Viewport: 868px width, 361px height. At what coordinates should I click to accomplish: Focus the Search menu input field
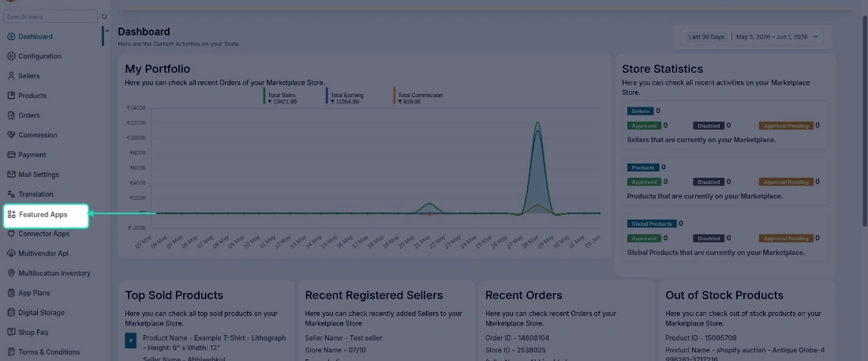(x=51, y=17)
